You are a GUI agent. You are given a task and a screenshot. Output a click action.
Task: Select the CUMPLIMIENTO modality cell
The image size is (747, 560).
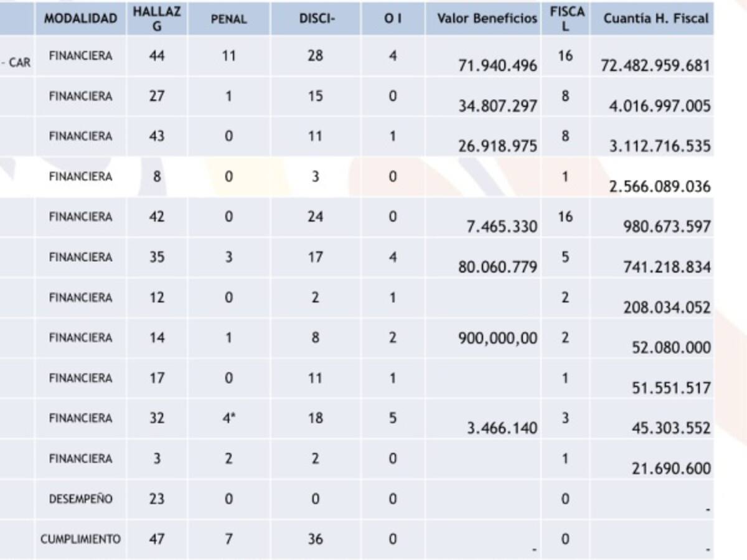click(80, 539)
